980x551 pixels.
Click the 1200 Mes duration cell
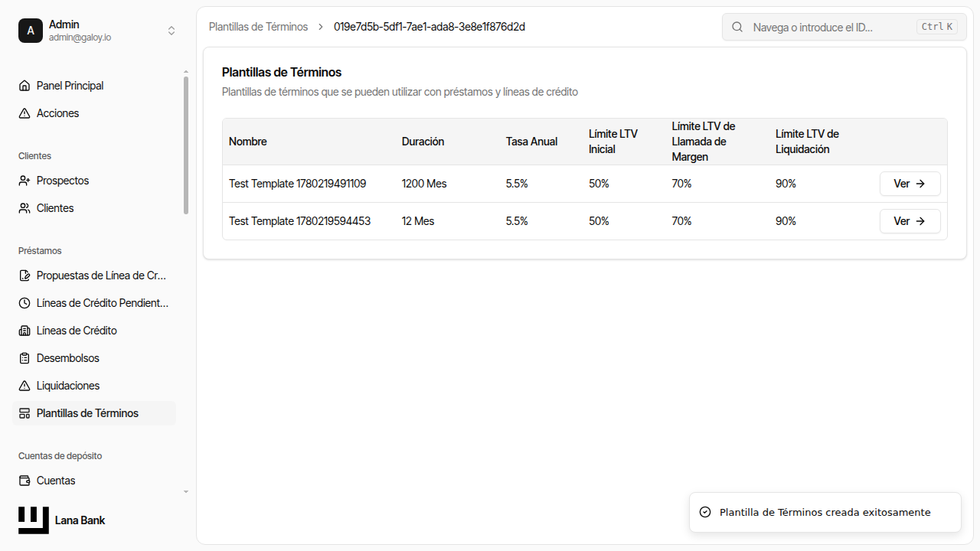(424, 184)
